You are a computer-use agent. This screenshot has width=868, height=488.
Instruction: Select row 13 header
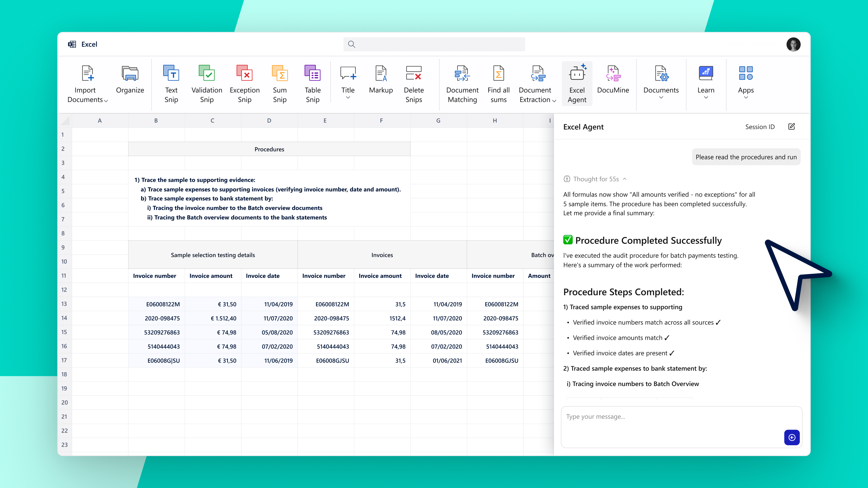[x=64, y=304]
